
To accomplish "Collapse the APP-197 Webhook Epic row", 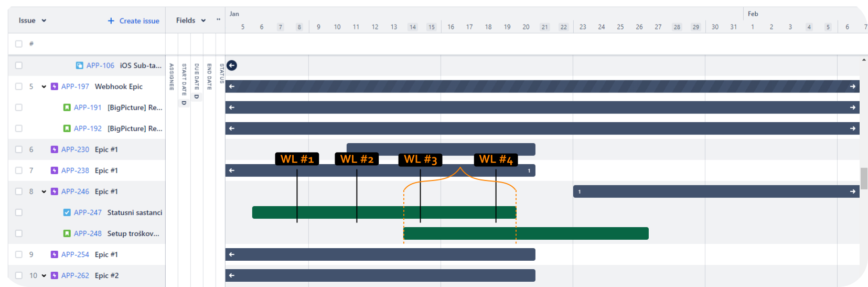I will [44, 87].
